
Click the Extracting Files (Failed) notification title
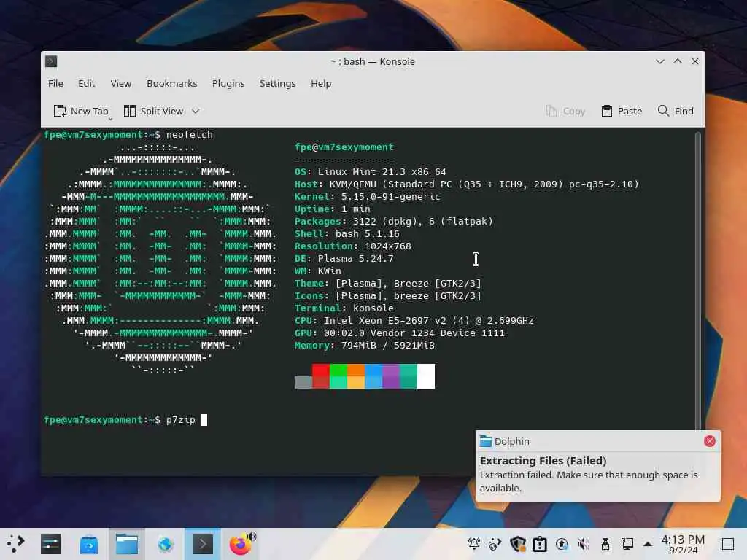click(543, 461)
